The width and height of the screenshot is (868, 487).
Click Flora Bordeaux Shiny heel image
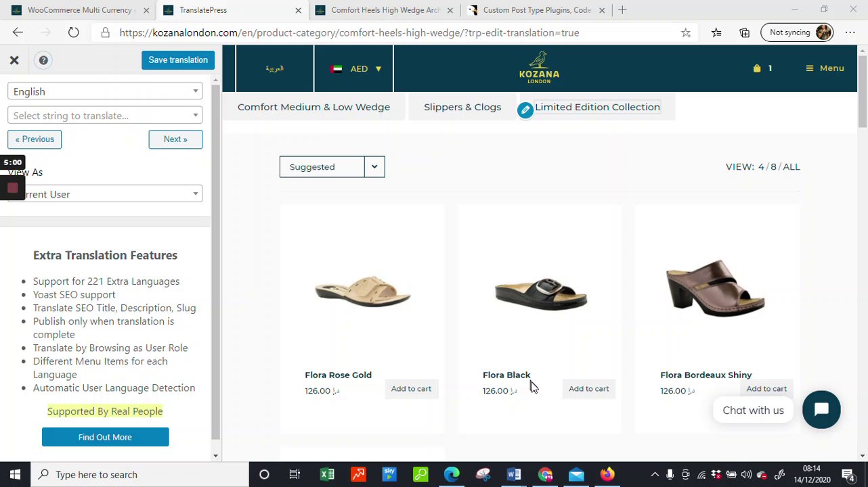pyautogui.click(x=715, y=287)
